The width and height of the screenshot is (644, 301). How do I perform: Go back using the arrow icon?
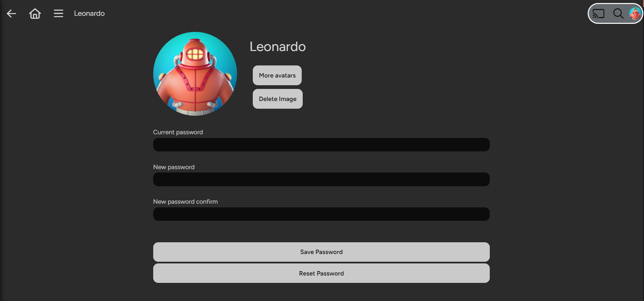pyautogui.click(x=11, y=13)
